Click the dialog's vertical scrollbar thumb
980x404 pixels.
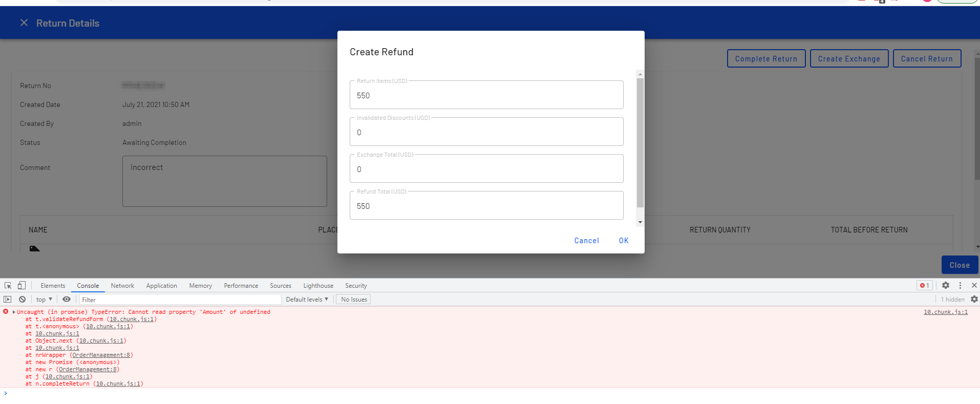[x=640, y=143]
